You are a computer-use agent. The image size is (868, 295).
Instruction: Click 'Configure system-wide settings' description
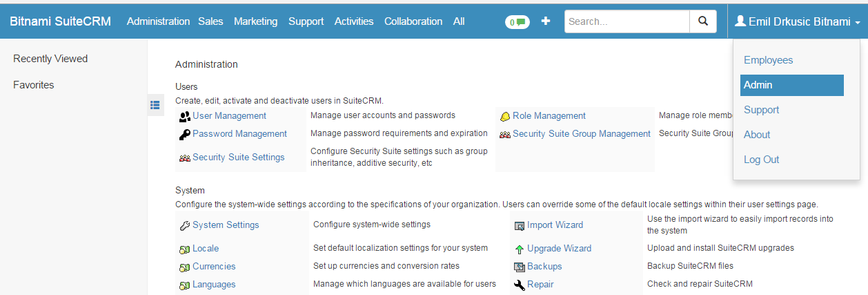[372, 225]
